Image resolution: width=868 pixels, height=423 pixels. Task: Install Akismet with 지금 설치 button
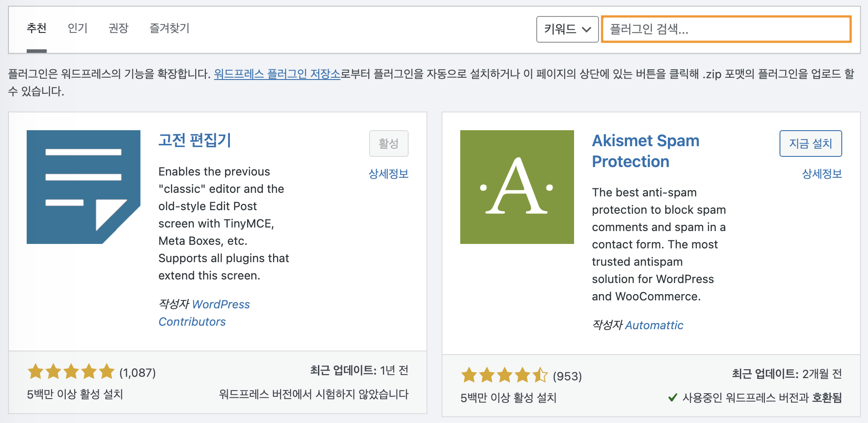click(811, 144)
